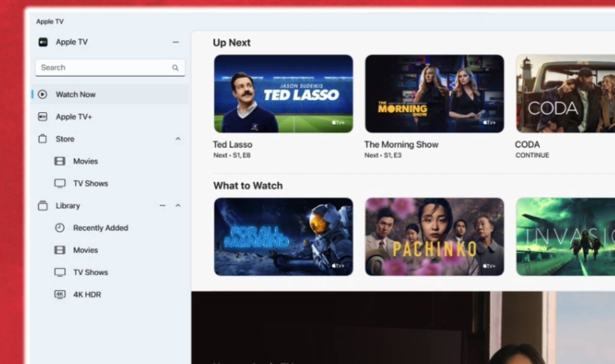
Task: Click the Store Movies film icon
Action: [60, 161]
